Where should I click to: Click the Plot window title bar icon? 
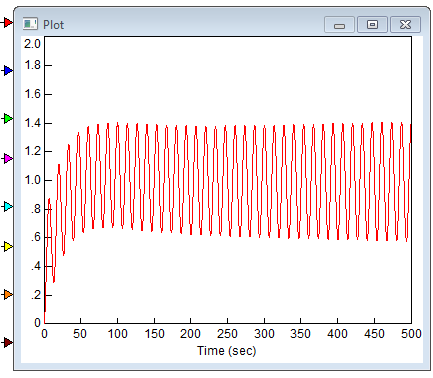(30, 24)
